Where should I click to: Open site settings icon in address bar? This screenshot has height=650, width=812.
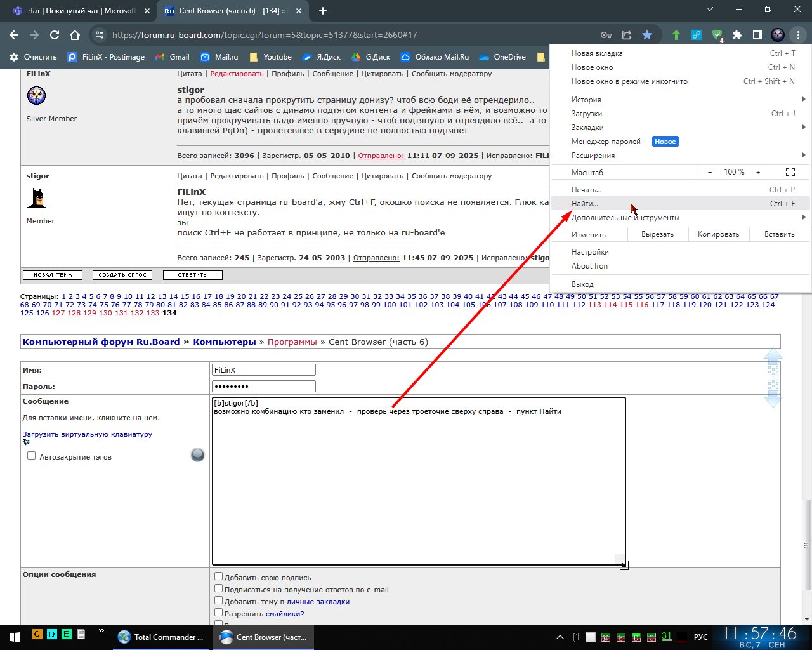(98, 35)
